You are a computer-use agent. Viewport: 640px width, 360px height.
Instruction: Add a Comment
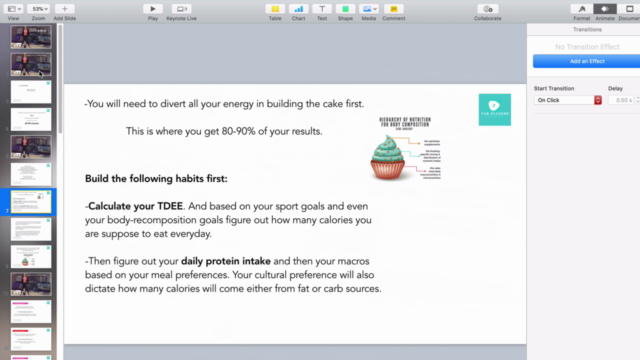pos(393,9)
